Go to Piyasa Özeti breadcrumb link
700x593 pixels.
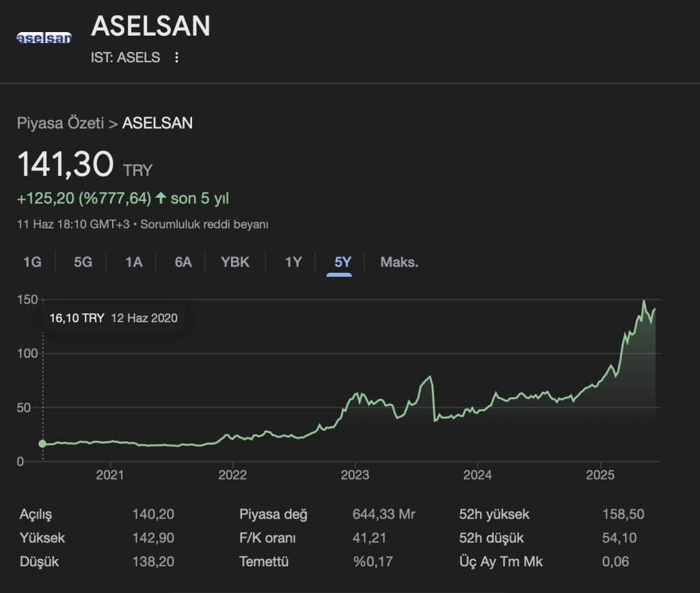(x=60, y=123)
